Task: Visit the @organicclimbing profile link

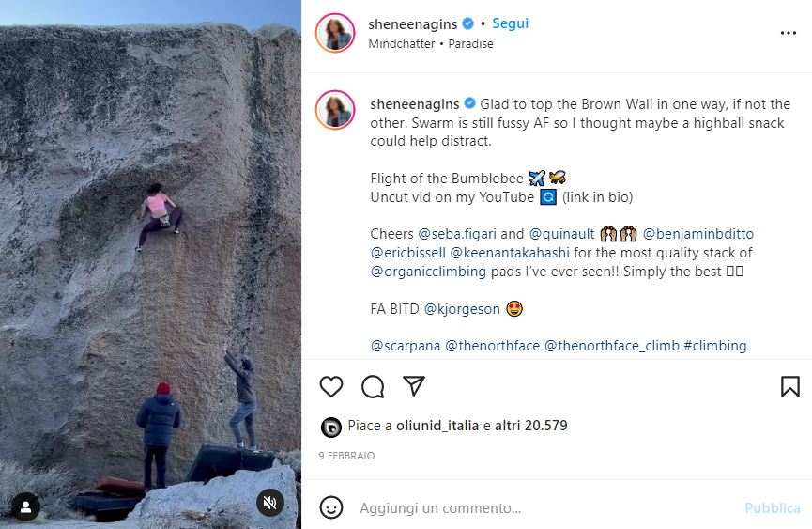Action: pyautogui.click(x=428, y=272)
